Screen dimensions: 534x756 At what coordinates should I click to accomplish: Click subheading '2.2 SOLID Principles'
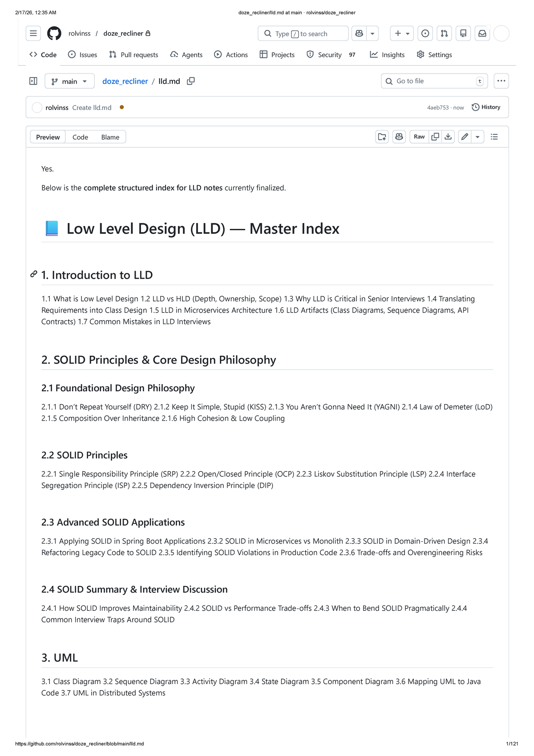[85, 455]
